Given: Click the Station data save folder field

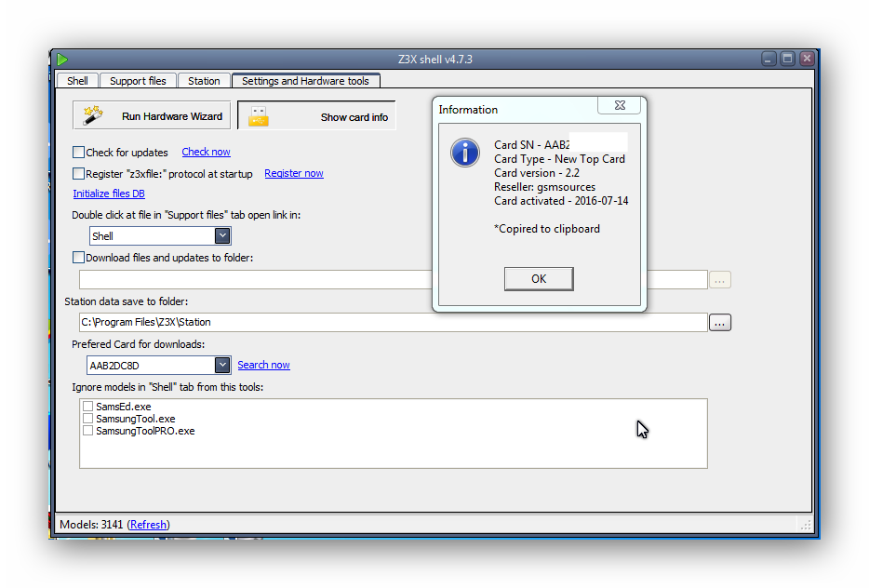Looking at the screenshot, I should click(x=394, y=323).
